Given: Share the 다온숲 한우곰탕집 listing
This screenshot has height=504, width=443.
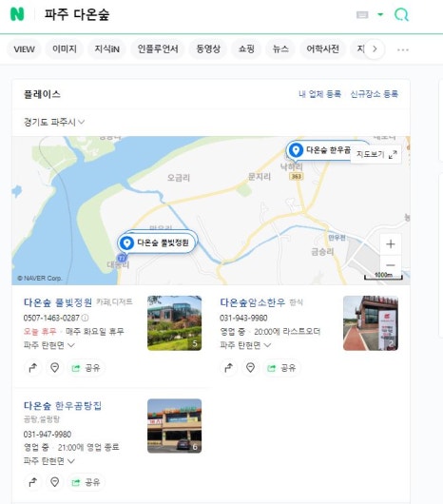Looking at the screenshot, I should click(86, 482).
